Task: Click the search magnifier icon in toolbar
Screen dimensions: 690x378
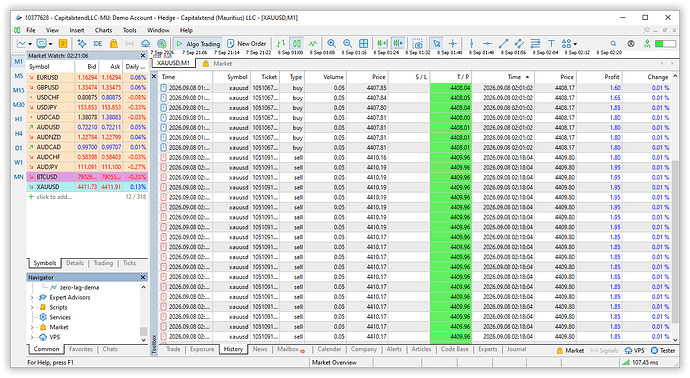Action: click(613, 44)
